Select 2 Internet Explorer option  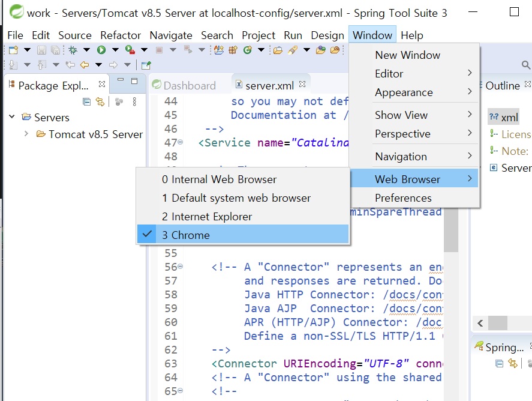[x=243, y=217]
